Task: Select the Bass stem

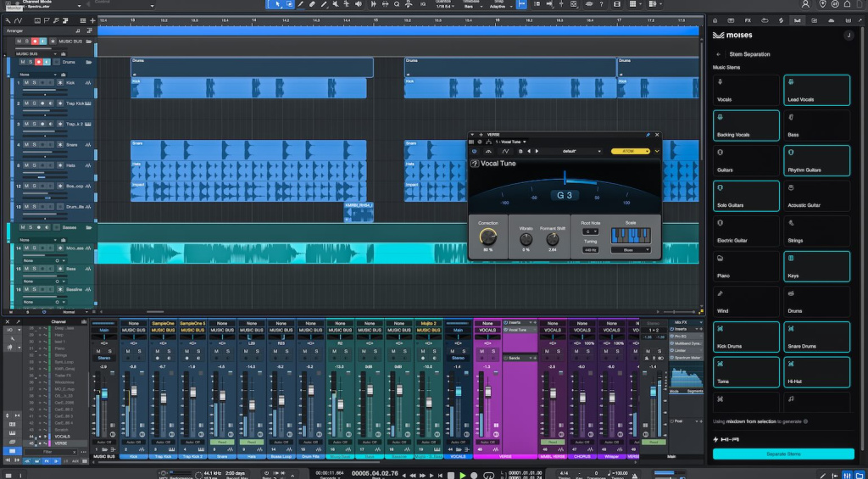Action: [816, 125]
